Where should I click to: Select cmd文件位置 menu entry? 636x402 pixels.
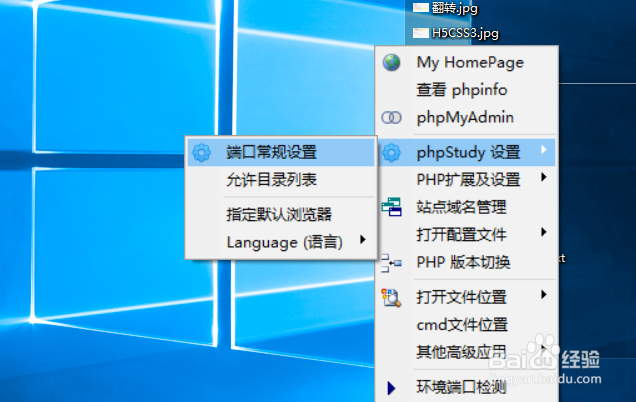[x=466, y=325]
